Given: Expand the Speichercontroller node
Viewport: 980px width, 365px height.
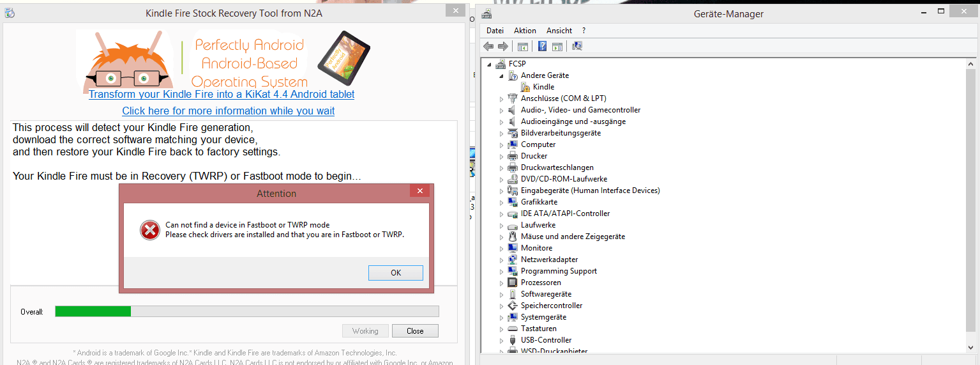Looking at the screenshot, I should [502, 306].
